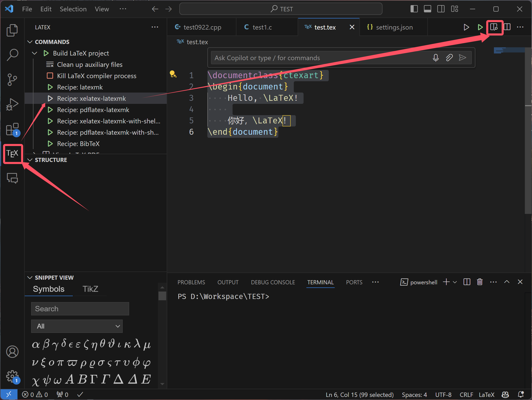This screenshot has width=532, height=400.
Task: Collapse the STRUCTURE section
Action: click(x=30, y=160)
